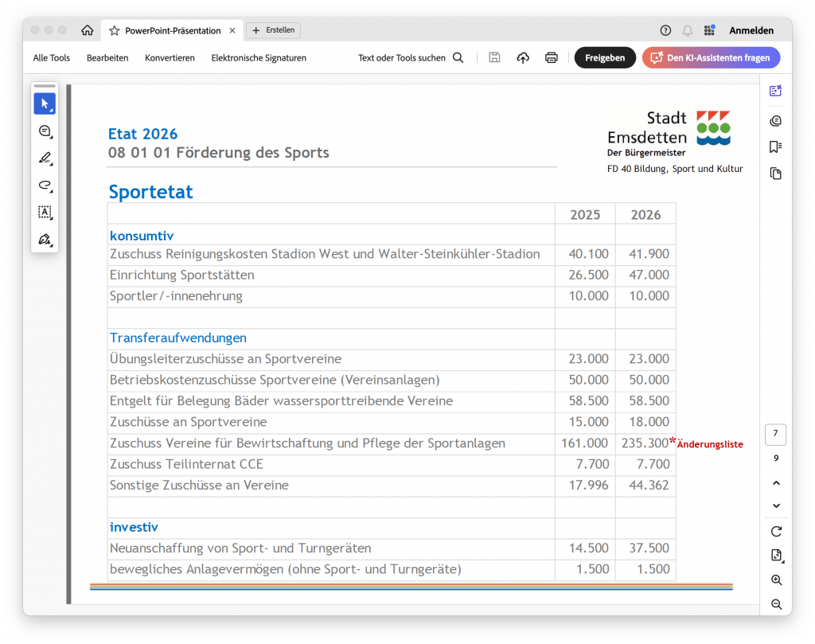This screenshot has width=815, height=644.
Task: Go to next page with down chevron
Action: (x=776, y=506)
